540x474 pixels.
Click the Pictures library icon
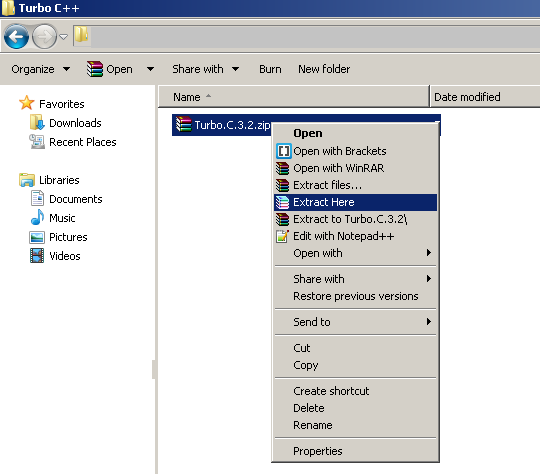click(37, 237)
